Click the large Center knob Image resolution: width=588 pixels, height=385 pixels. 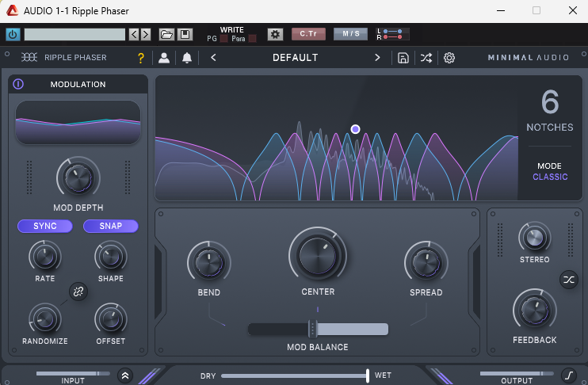(x=318, y=256)
